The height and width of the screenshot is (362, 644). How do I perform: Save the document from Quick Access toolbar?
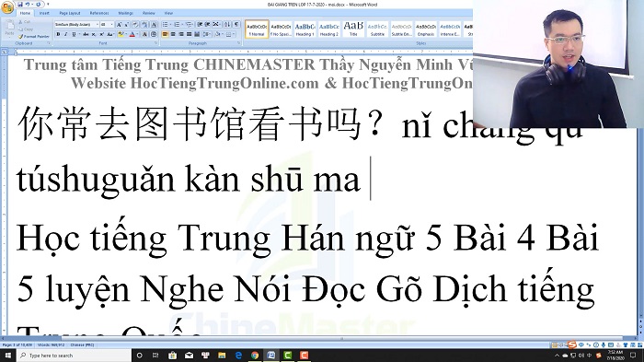click(20, 5)
